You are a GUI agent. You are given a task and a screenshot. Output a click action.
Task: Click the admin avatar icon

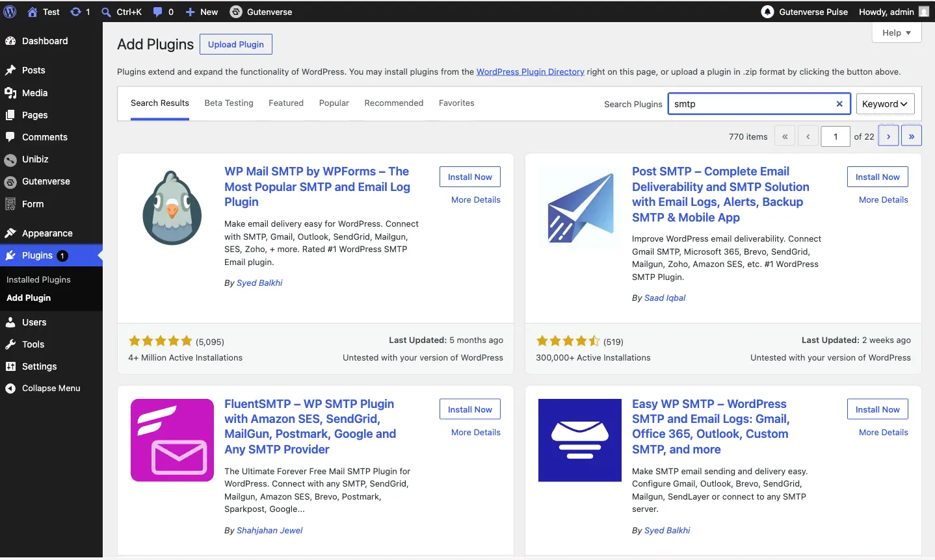click(924, 12)
